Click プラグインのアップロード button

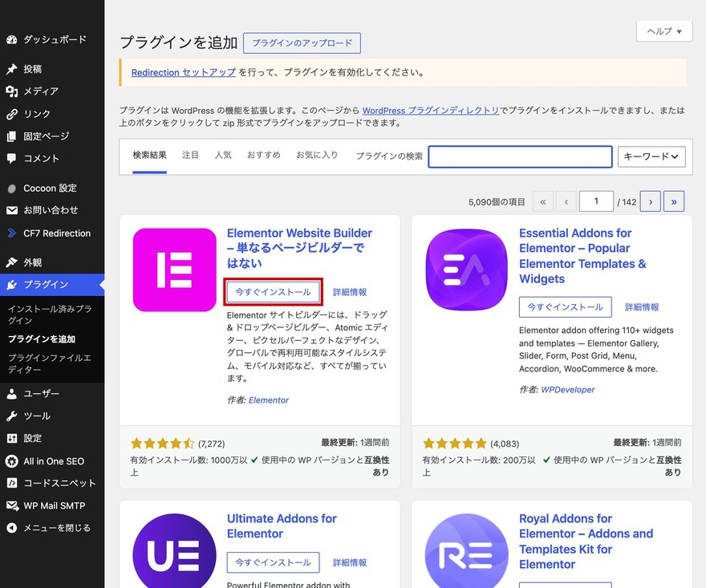pos(302,43)
